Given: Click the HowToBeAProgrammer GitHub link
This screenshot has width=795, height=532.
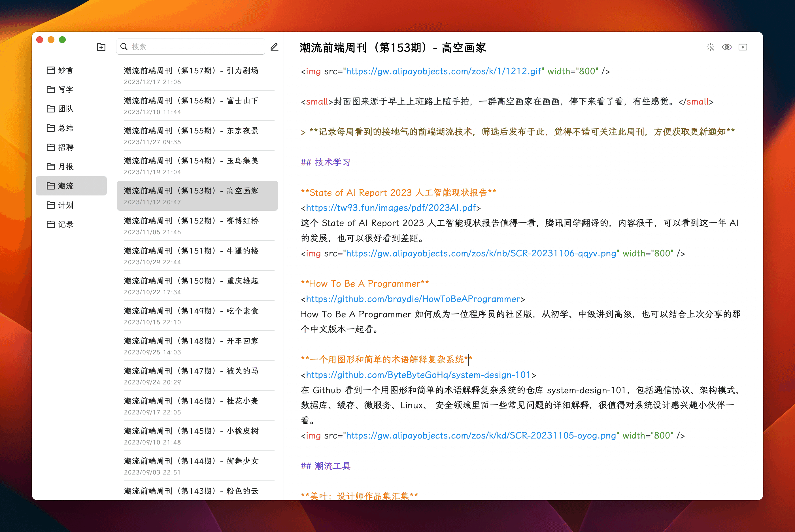Looking at the screenshot, I should [413, 299].
